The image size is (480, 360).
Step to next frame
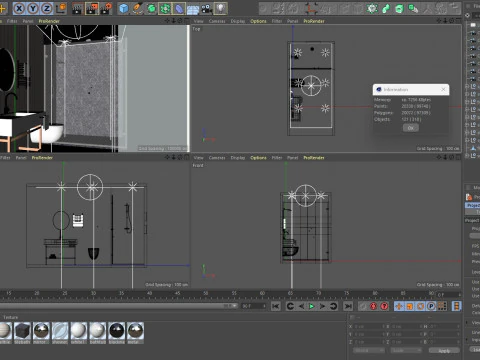pos(322,306)
